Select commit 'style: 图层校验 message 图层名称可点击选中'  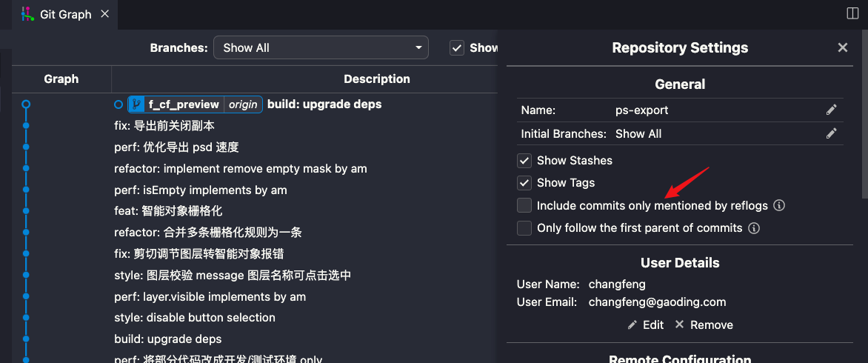click(233, 275)
